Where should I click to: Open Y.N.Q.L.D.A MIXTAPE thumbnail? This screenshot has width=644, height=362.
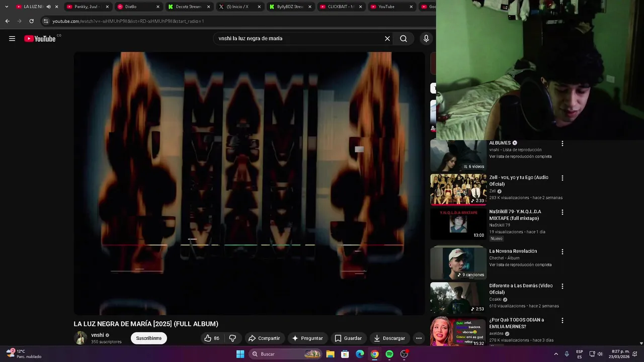tap(458, 224)
